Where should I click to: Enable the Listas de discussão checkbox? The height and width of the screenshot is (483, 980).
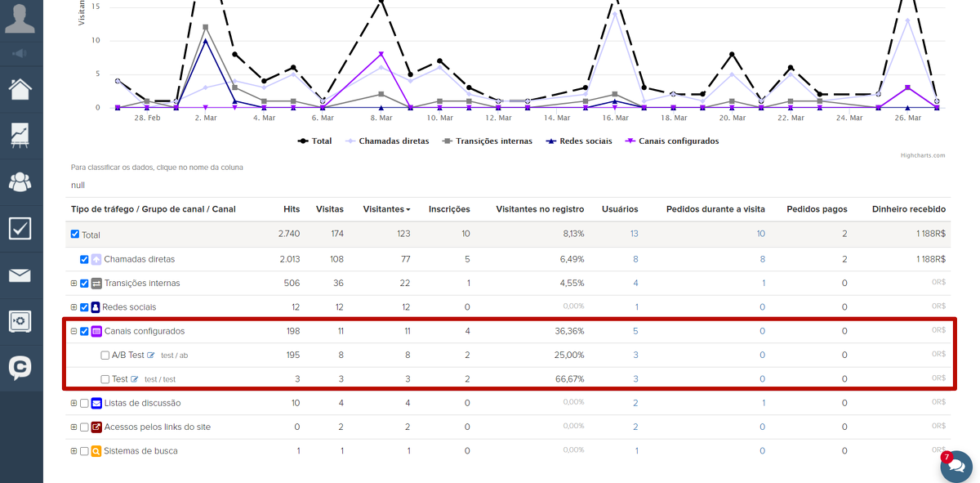(x=84, y=403)
